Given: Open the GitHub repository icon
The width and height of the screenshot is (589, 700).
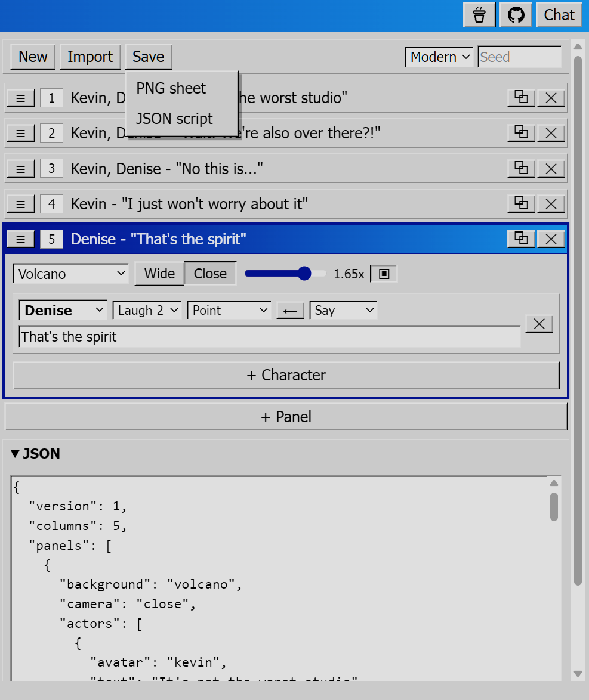Looking at the screenshot, I should tap(516, 15).
